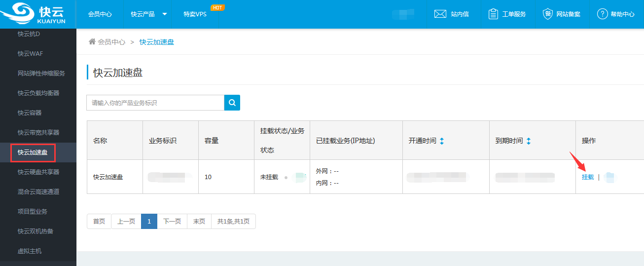The image size is (644, 266).
Task: Select 快云加速盘 in the sidebar
Action: 33,152
